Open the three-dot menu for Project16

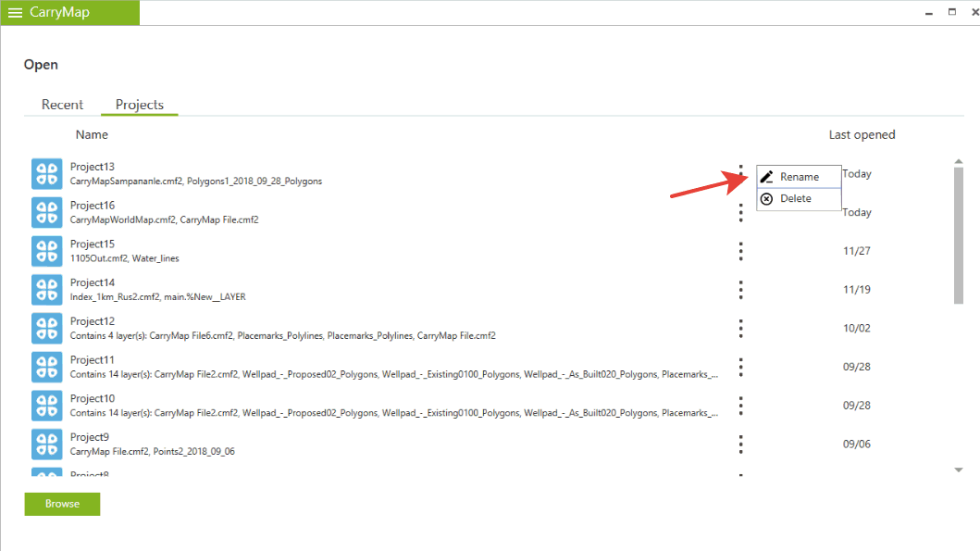(740, 213)
